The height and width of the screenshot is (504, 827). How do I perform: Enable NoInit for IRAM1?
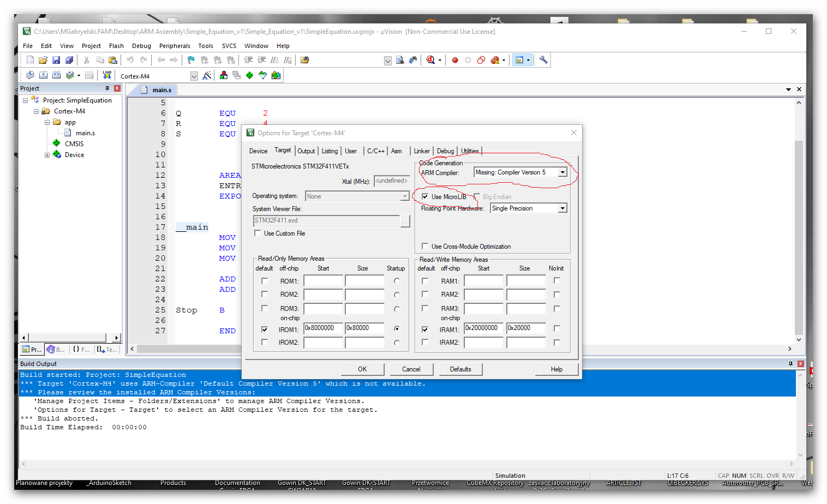(x=557, y=328)
